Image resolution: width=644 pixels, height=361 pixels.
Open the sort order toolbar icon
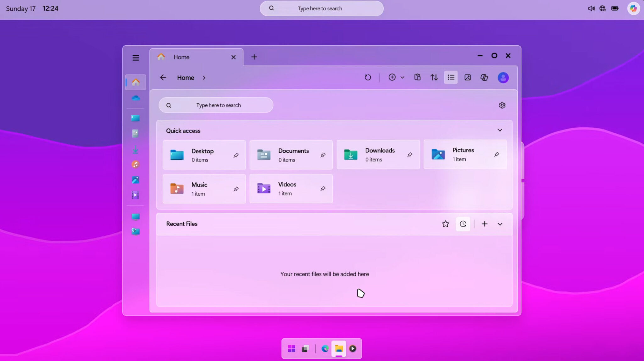pyautogui.click(x=434, y=77)
